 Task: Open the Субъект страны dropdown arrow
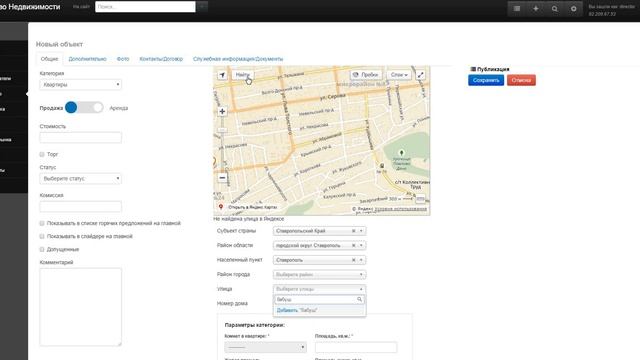(361, 231)
